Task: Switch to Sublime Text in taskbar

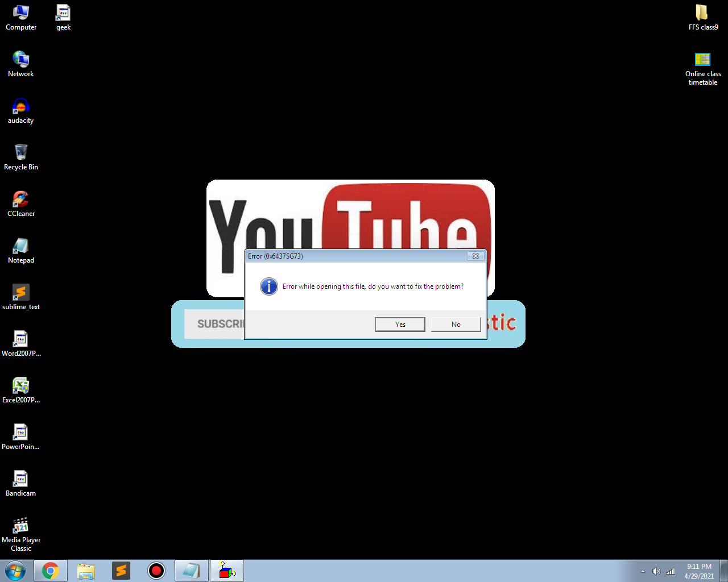Action: [x=121, y=571]
